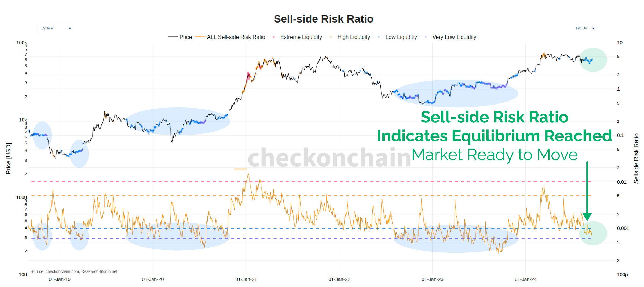Click the purple Very Low Liquidity dot marker
Image resolution: width=644 pixels, height=287 pixels.
pyautogui.click(x=425, y=37)
